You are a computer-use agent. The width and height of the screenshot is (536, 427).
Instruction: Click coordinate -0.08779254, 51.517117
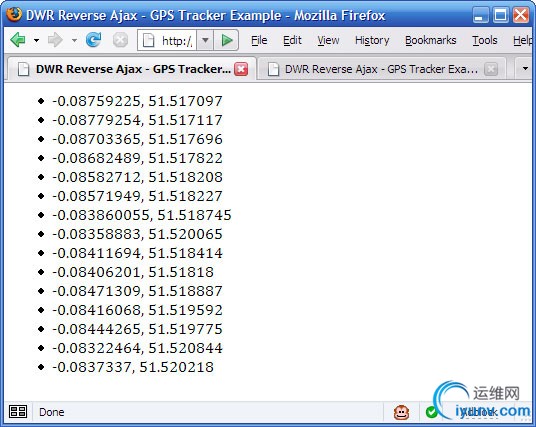point(137,120)
